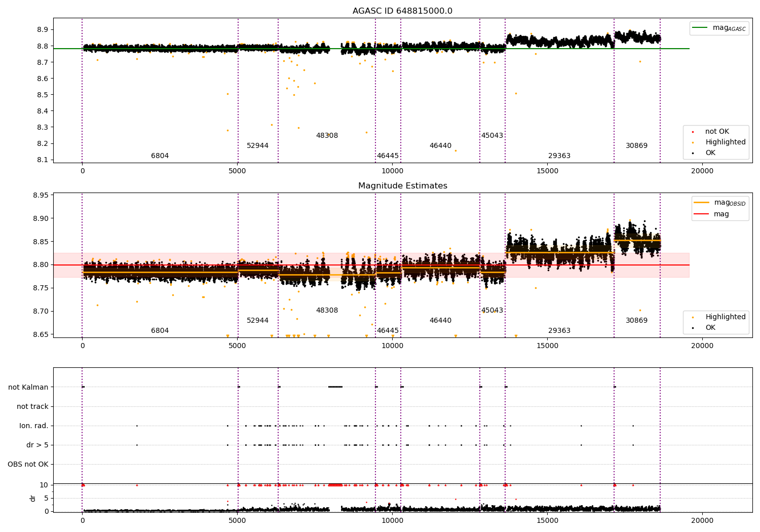Image resolution: width=760 pixels, height=532 pixels.
Task: Click obsid label 48308 in the top plot
Action: (x=327, y=136)
